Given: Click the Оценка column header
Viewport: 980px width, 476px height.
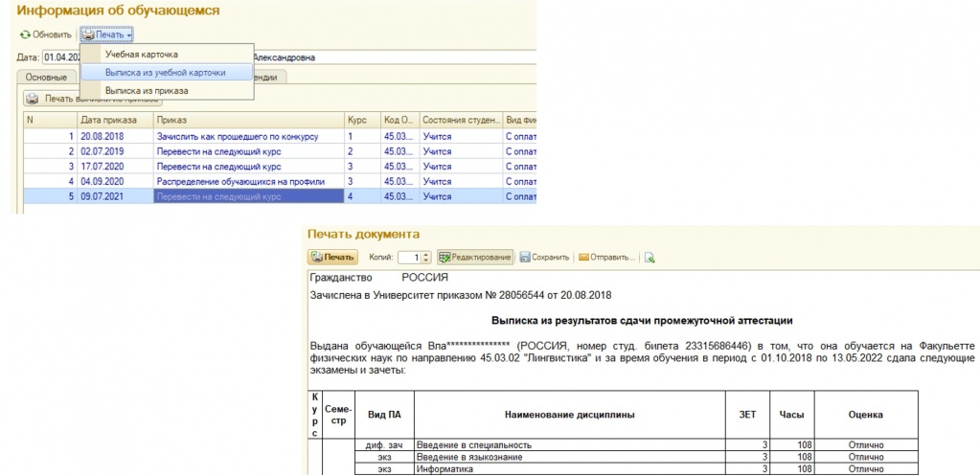Looking at the screenshot, I should pos(866,415).
